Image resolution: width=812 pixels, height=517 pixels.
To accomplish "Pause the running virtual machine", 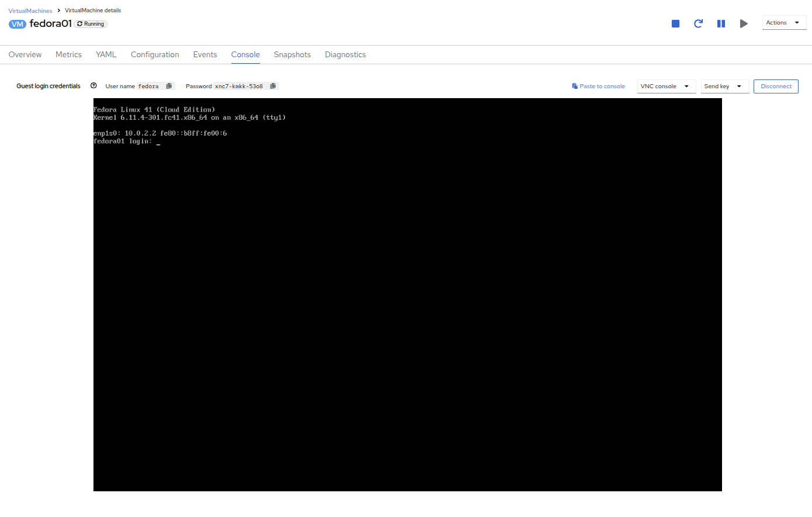I will pos(721,23).
